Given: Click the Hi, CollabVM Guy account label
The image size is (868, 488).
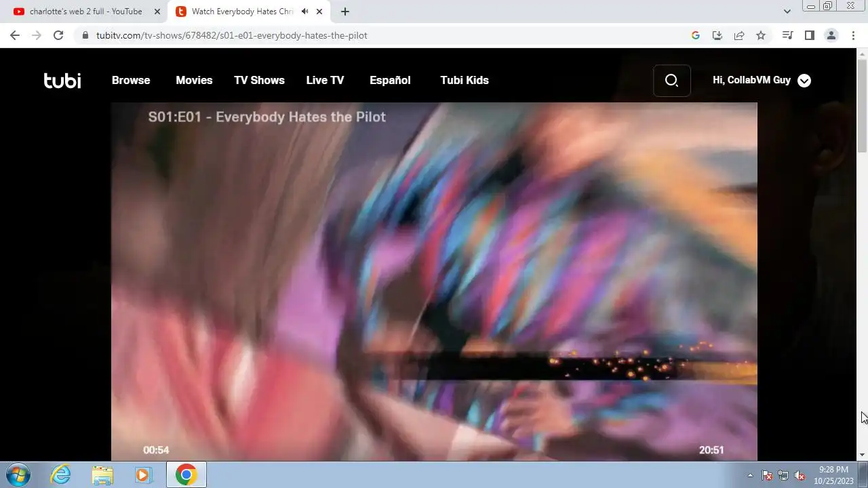Looking at the screenshot, I should click(751, 80).
